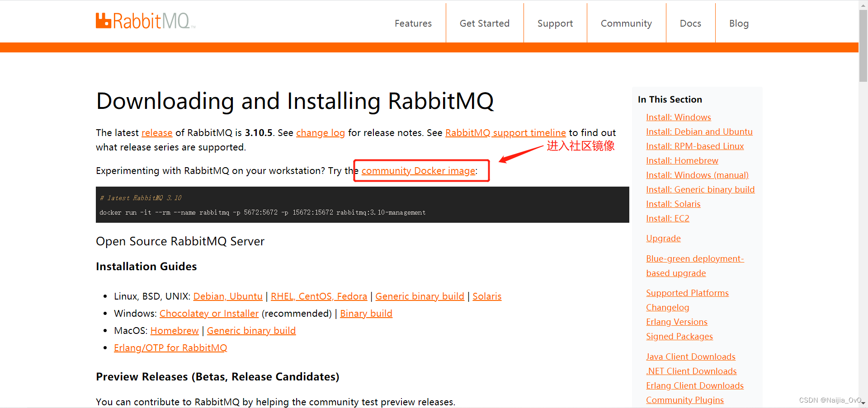Screen dimensions: 868x408
Task: Click the Installation Guides heading
Action: pyautogui.click(x=146, y=267)
